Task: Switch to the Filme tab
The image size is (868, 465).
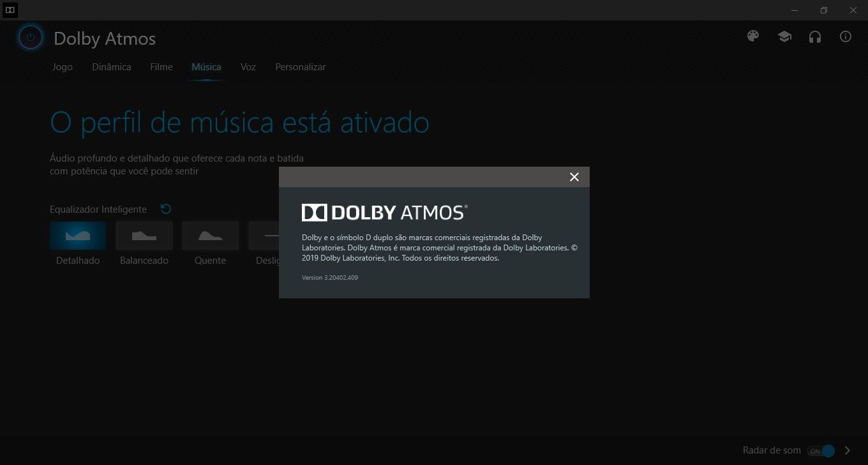Action: [161, 66]
